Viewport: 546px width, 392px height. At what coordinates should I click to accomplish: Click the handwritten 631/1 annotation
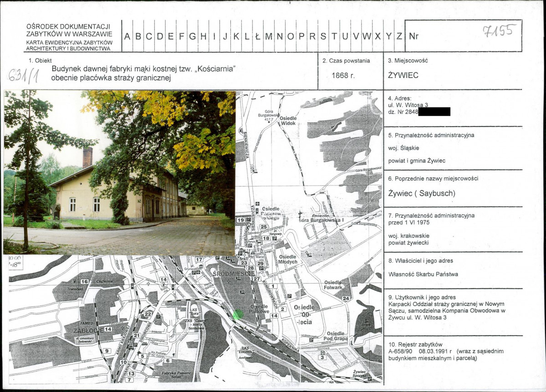[x=23, y=74]
